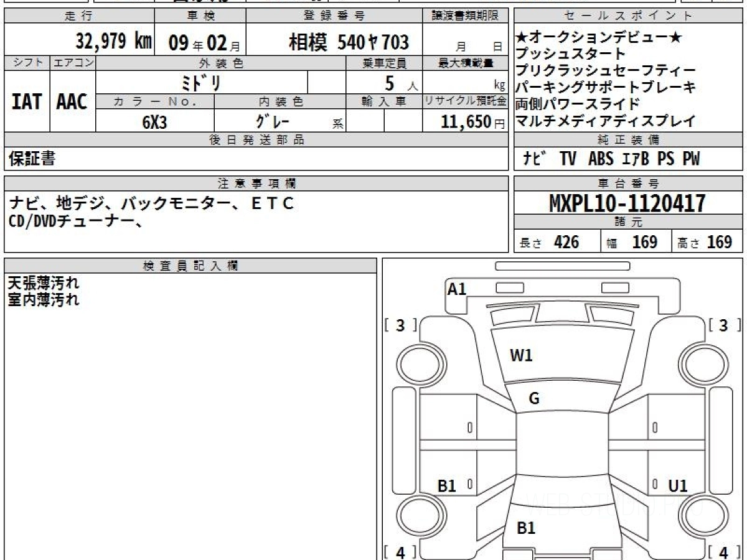Click the chassis number MXPL10-1120417
This screenshot has height=560, width=747.
[627, 203]
